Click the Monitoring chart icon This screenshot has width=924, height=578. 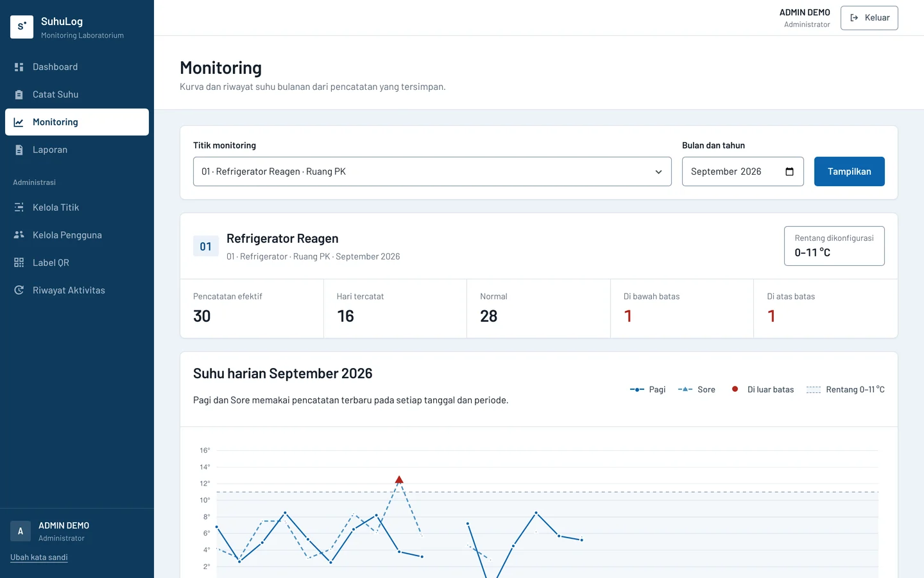(19, 122)
